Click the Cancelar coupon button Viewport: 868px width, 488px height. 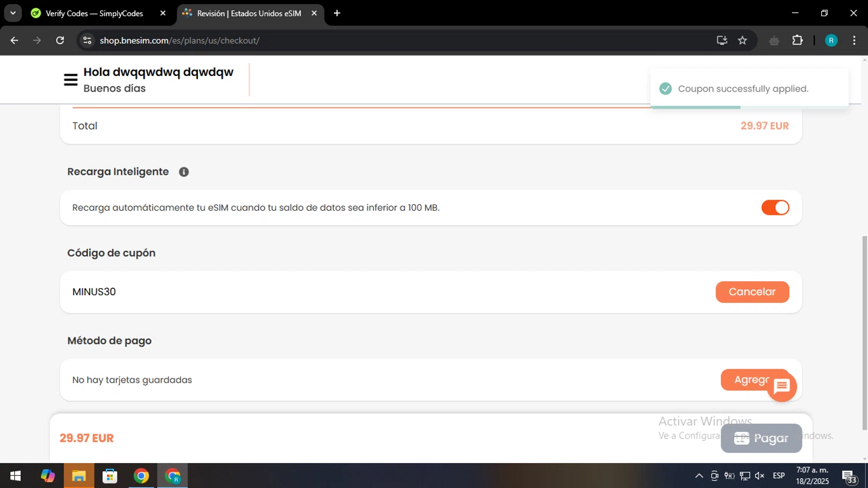click(x=752, y=292)
